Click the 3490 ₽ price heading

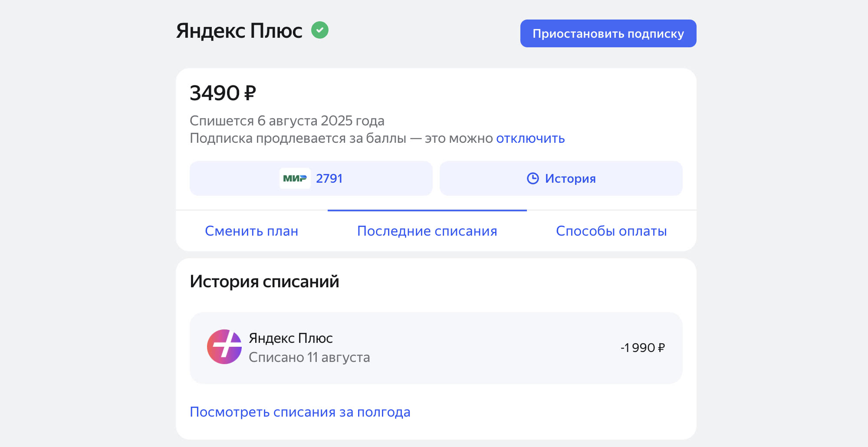pos(223,93)
